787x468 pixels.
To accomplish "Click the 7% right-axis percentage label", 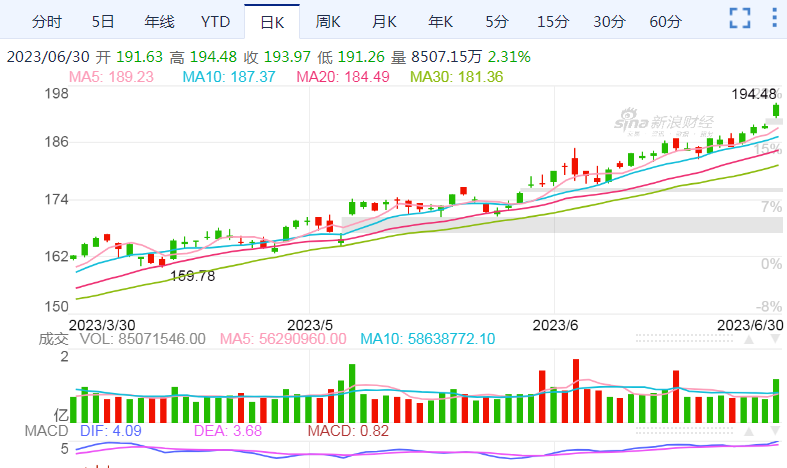I will point(771,206).
